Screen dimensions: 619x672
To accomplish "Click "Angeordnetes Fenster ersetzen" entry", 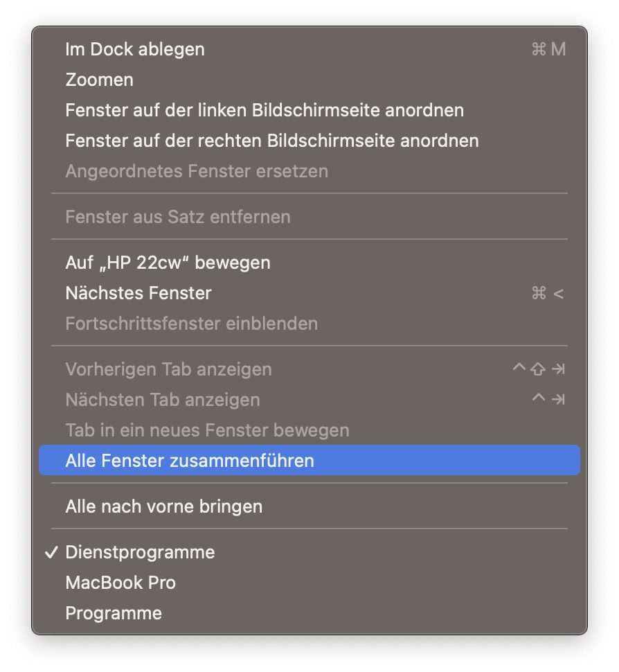I will click(197, 171).
